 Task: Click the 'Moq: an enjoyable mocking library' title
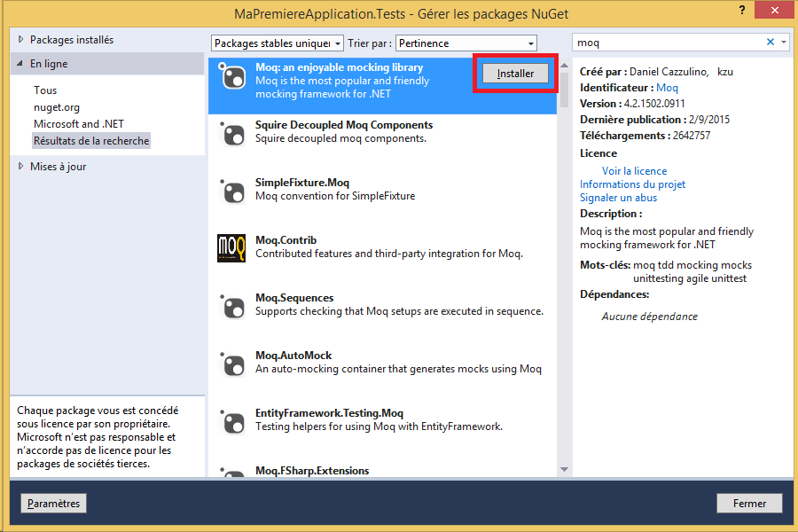(x=339, y=67)
